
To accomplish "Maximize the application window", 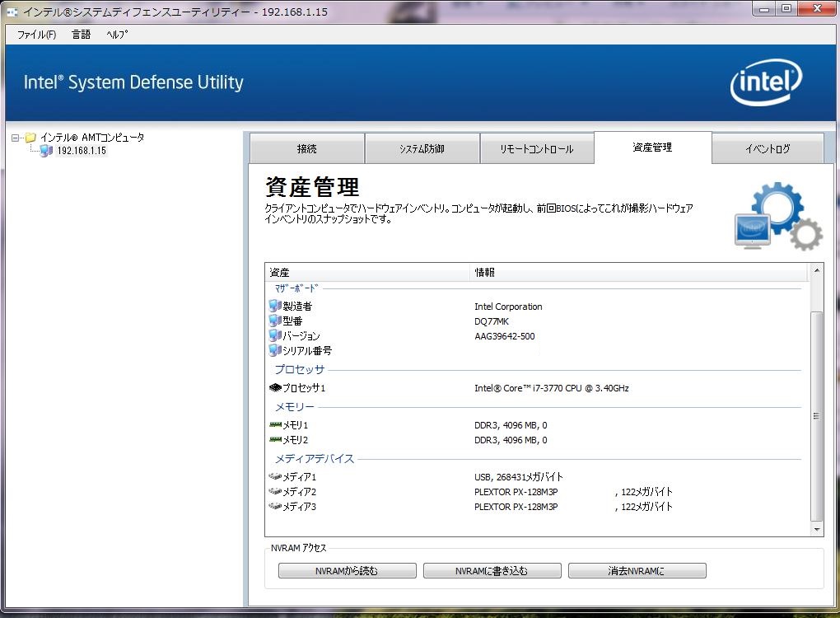I will pyautogui.click(x=786, y=8).
